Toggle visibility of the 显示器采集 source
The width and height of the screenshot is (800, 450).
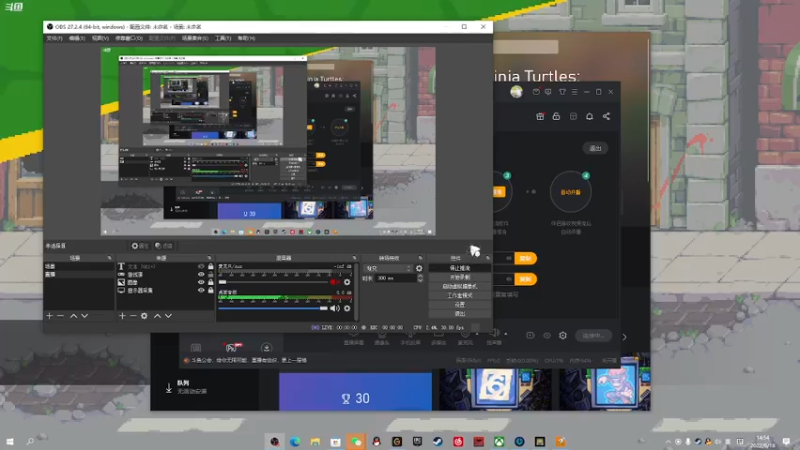click(201, 290)
